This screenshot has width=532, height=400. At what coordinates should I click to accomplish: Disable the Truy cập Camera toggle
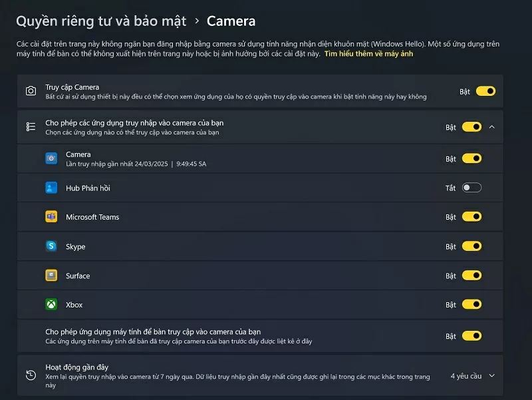(x=485, y=92)
